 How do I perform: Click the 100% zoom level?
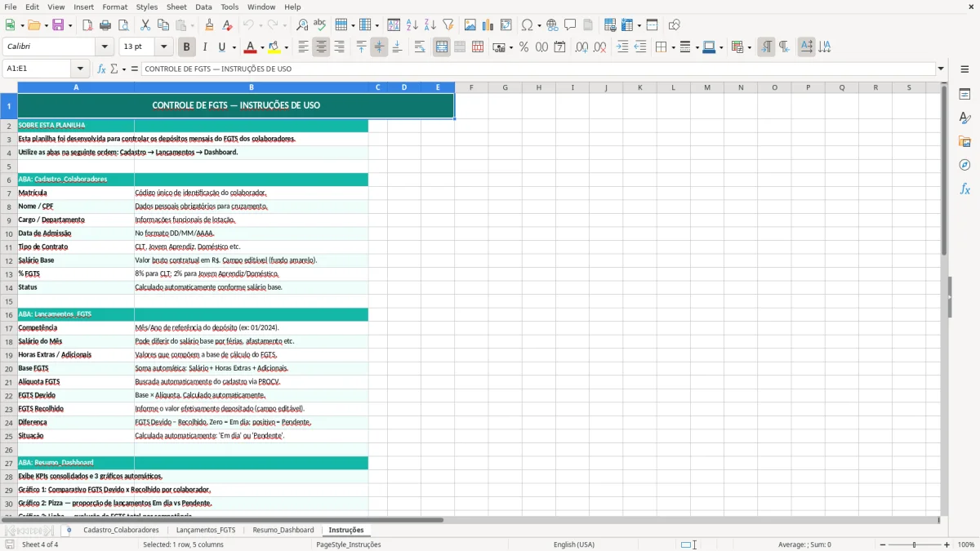966,544
